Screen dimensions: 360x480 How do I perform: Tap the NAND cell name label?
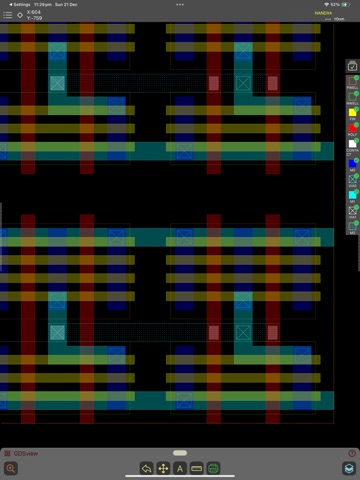pos(323,13)
